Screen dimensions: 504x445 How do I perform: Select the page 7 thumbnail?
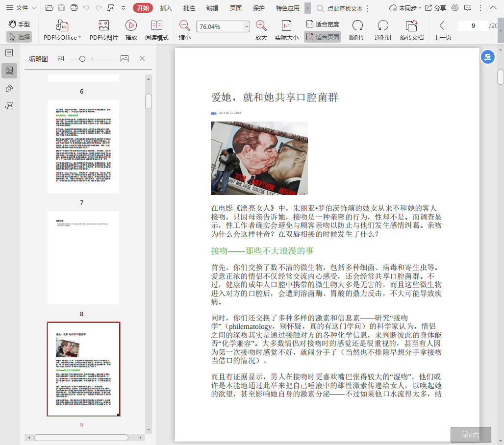pos(83,147)
